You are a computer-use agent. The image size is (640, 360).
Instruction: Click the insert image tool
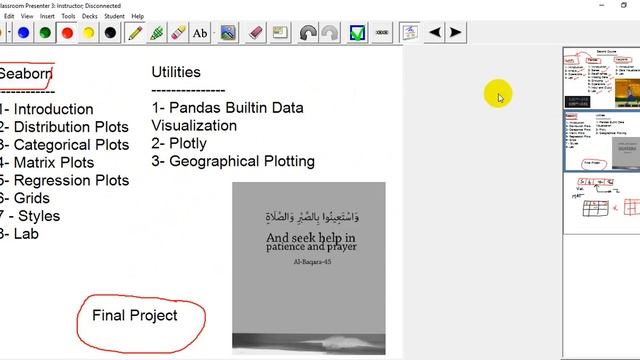click(228, 33)
